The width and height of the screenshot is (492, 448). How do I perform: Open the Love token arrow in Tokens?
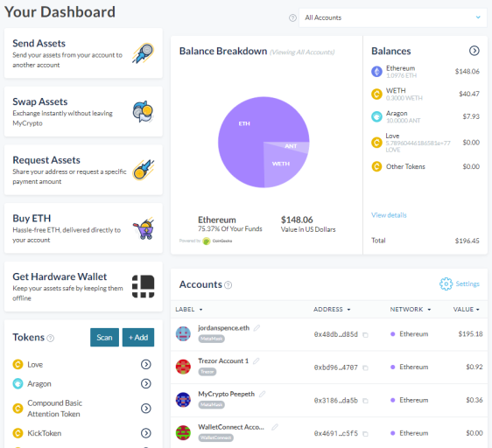click(146, 364)
